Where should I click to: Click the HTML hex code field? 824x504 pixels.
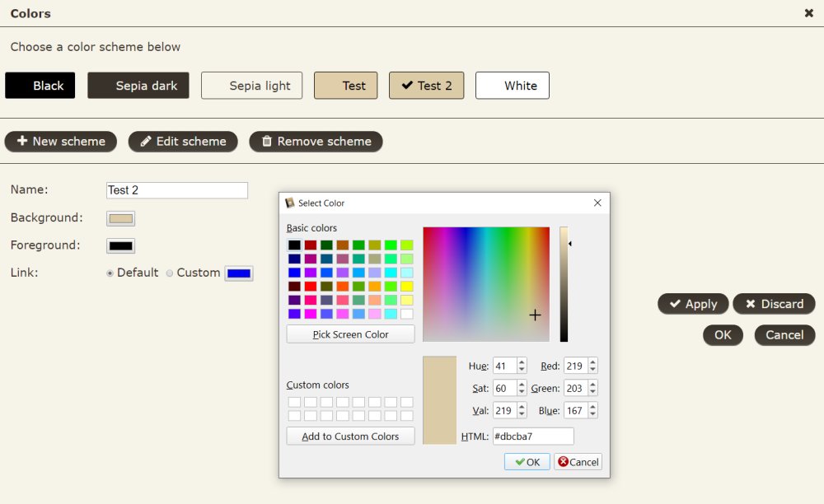(533, 436)
